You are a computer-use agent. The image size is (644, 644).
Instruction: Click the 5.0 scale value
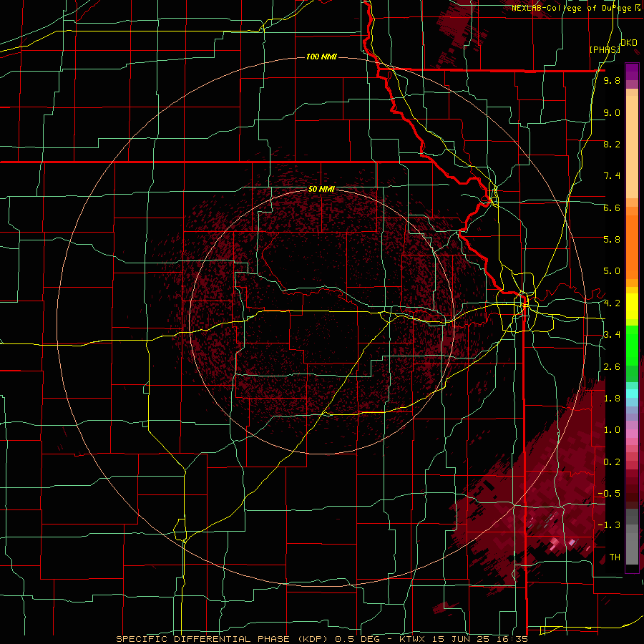pyautogui.click(x=612, y=271)
